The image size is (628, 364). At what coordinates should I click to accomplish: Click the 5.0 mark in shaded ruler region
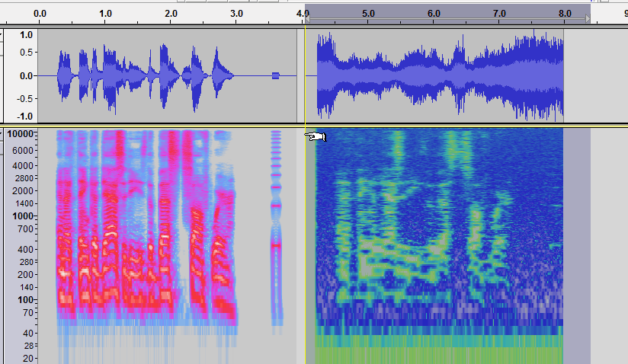coord(368,14)
